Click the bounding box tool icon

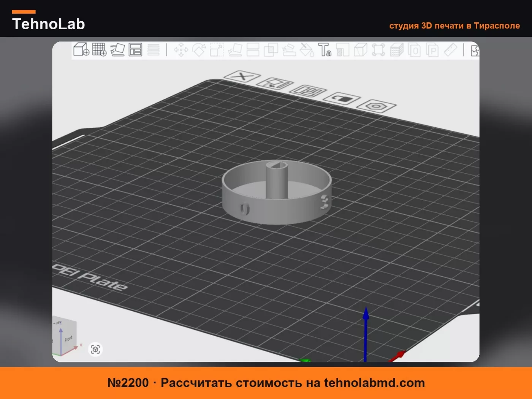point(378,50)
